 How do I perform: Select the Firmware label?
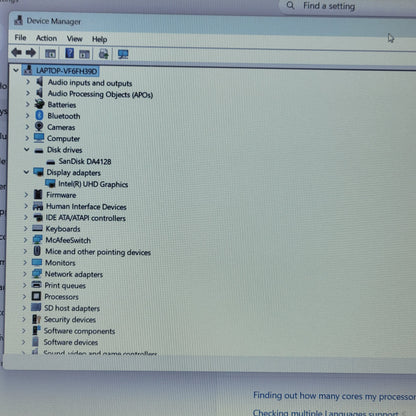(61, 195)
